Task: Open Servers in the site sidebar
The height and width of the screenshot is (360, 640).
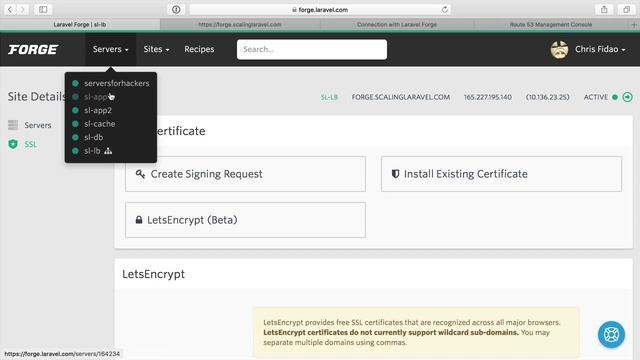Action: coord(38,125)
